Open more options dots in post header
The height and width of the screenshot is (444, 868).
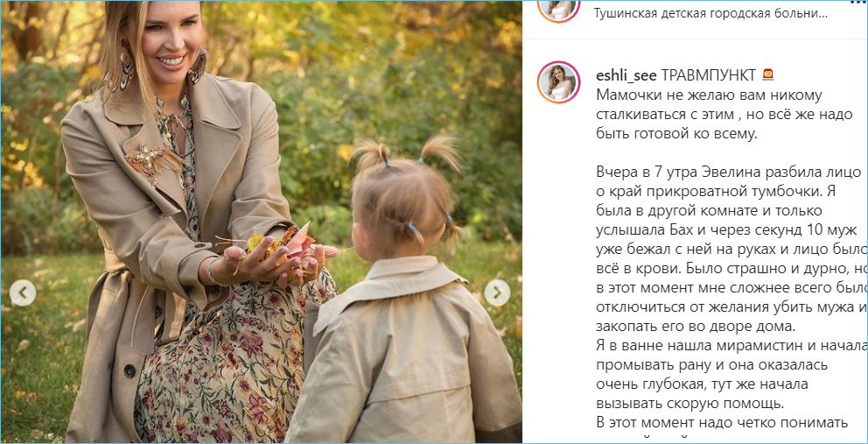pyautogui.click(x=860, y=3)
